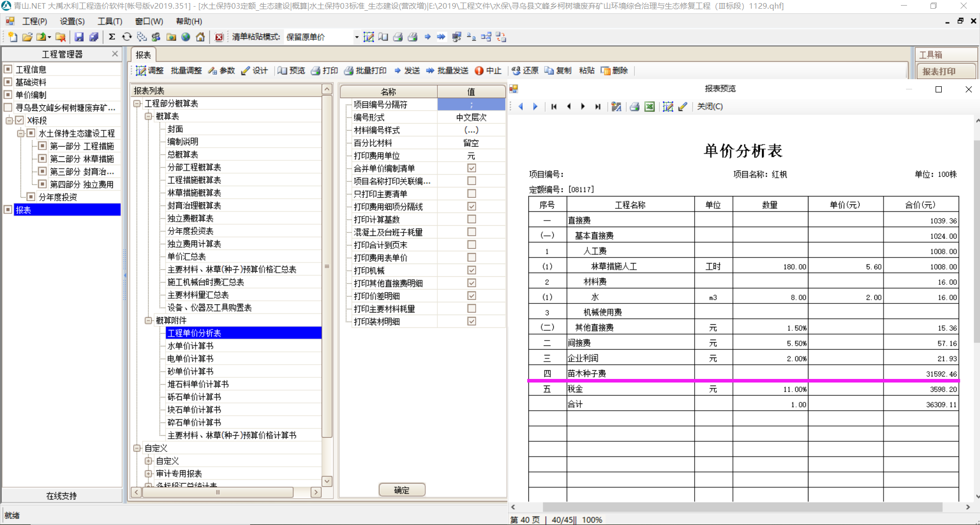Uncheck the 合并单价编制清单 checkbox
Screen dimensions: 980x525
(472, 168)
